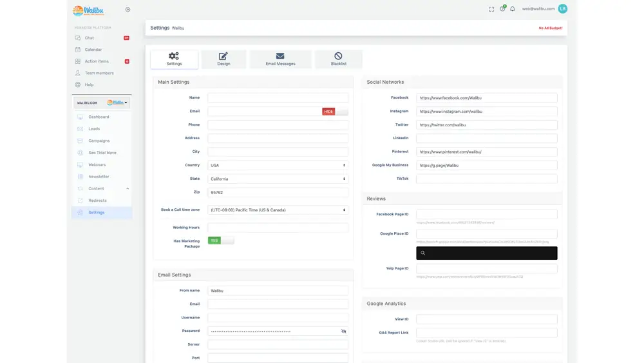Click the Name input field
Image resolution: width=644 pixels, height=363 pixels.
[x=278, y=98]
